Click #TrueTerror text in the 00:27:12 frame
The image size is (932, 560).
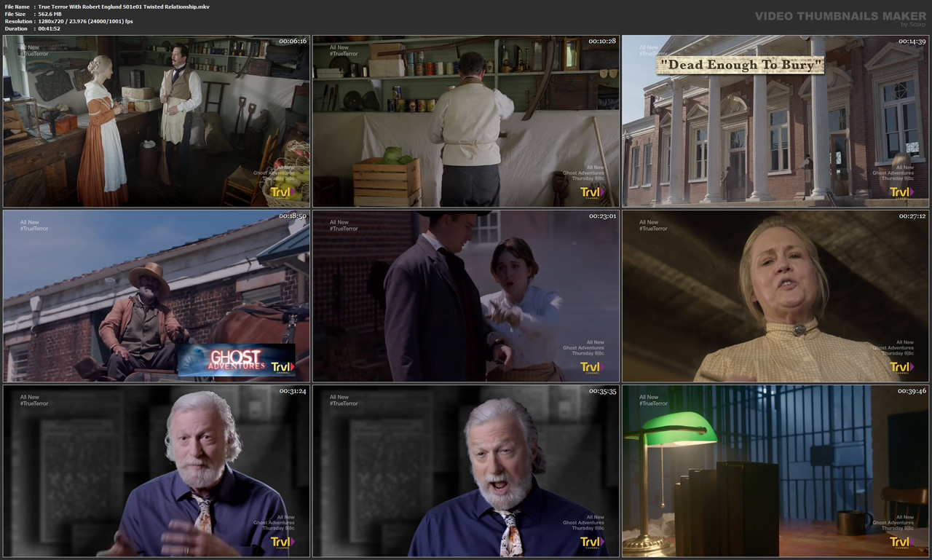653,229
